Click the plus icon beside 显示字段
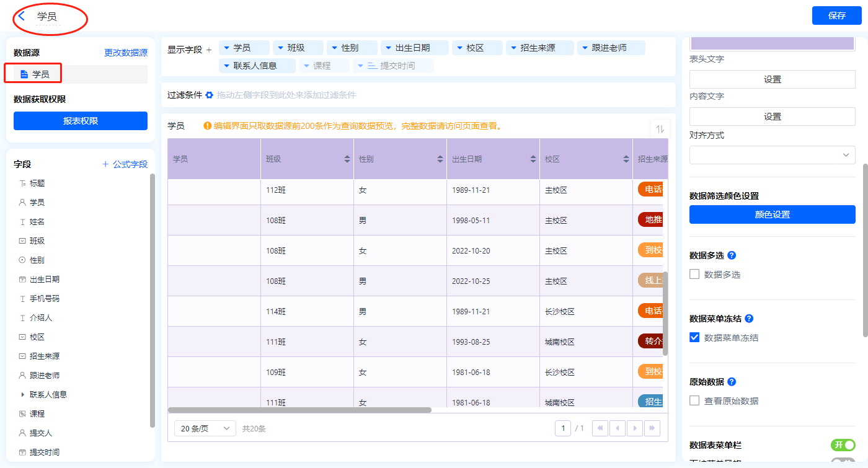This screenshot has width=868, height=468. [x=209, y=50]
